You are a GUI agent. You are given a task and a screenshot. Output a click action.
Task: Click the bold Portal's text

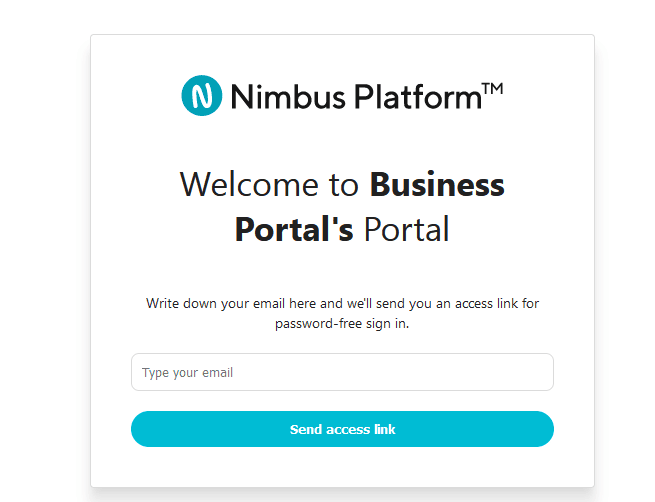(x=294, y=229)
